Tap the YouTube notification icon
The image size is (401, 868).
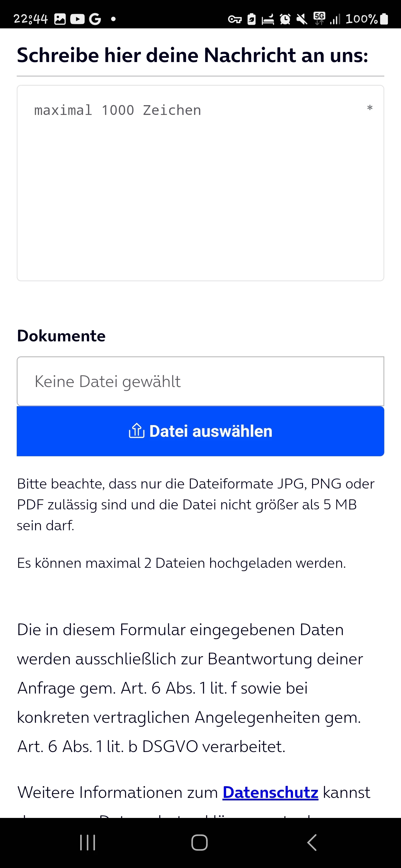coord(78,19)
